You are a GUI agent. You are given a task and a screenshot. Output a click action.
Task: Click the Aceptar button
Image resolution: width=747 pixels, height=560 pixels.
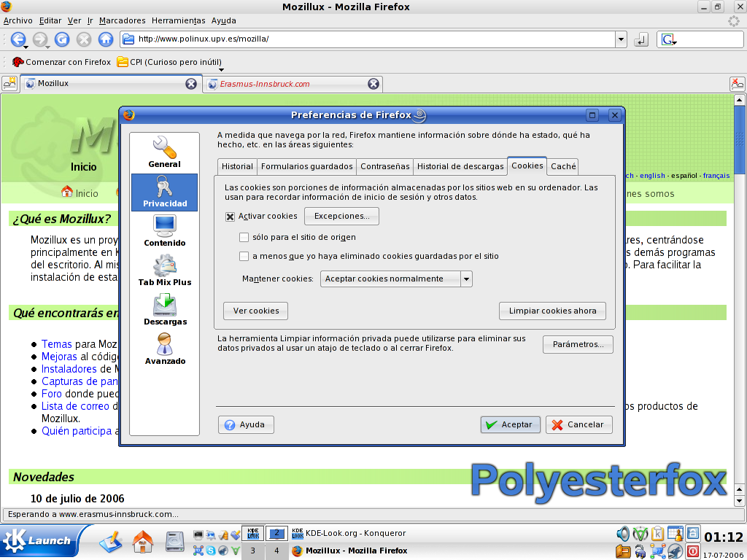pyautogui.click(x=510, y=424)
